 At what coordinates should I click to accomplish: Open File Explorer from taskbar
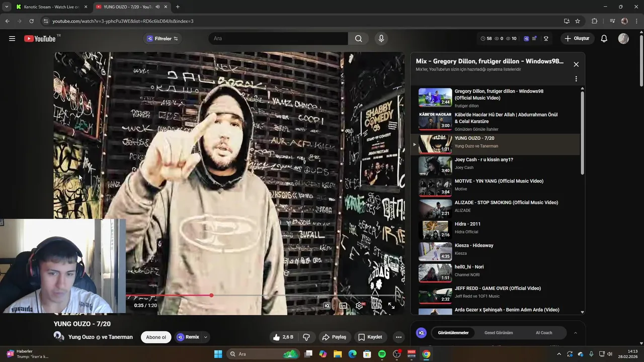[x=338, y=354]
